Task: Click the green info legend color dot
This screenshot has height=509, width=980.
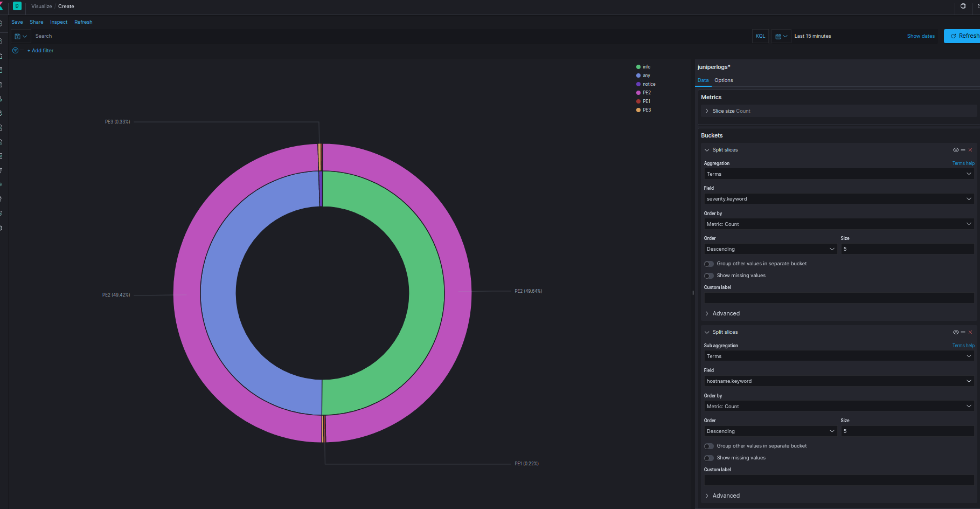Action: coord(638,67)
